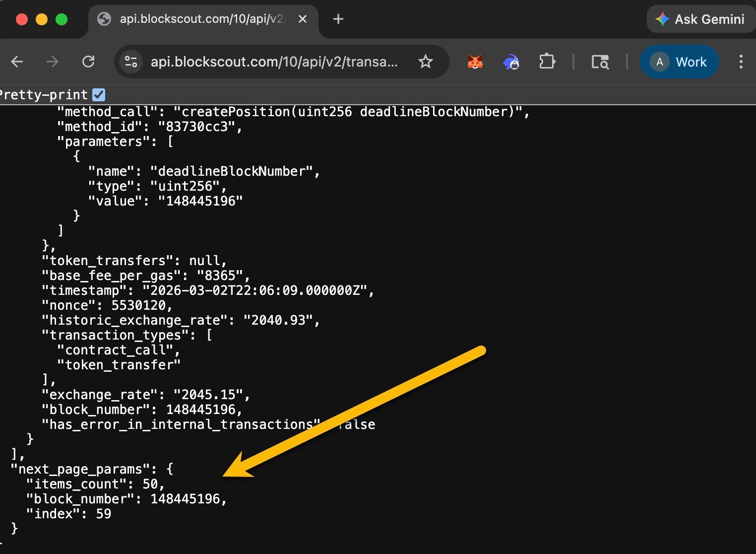The width and height of the screenshot is (756, 554).
Task: Click the "method_call" createPosition line
Action: (293, 112)
